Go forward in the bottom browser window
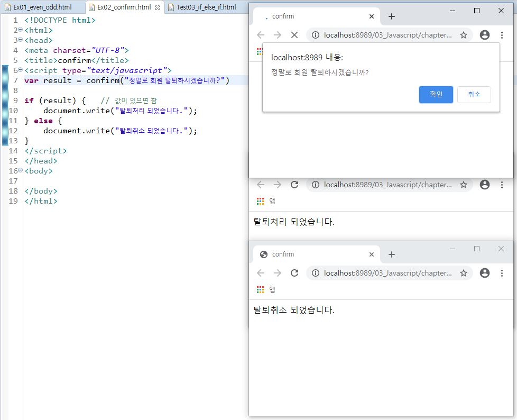 278,273
